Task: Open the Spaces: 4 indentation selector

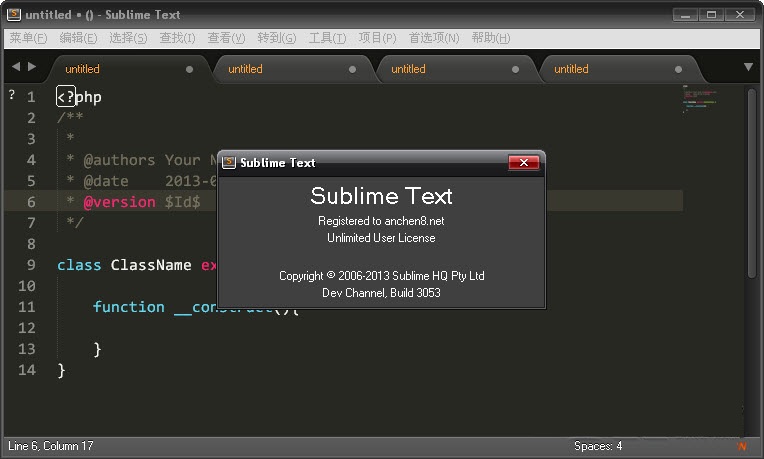Action: (x=598, y=446)
